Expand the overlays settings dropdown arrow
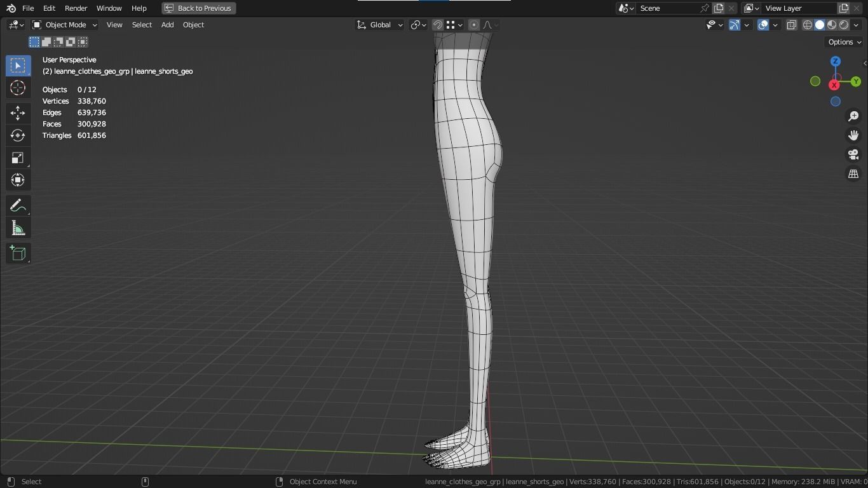The width and height of the screenshot is (868, 488). click(775, 25)
